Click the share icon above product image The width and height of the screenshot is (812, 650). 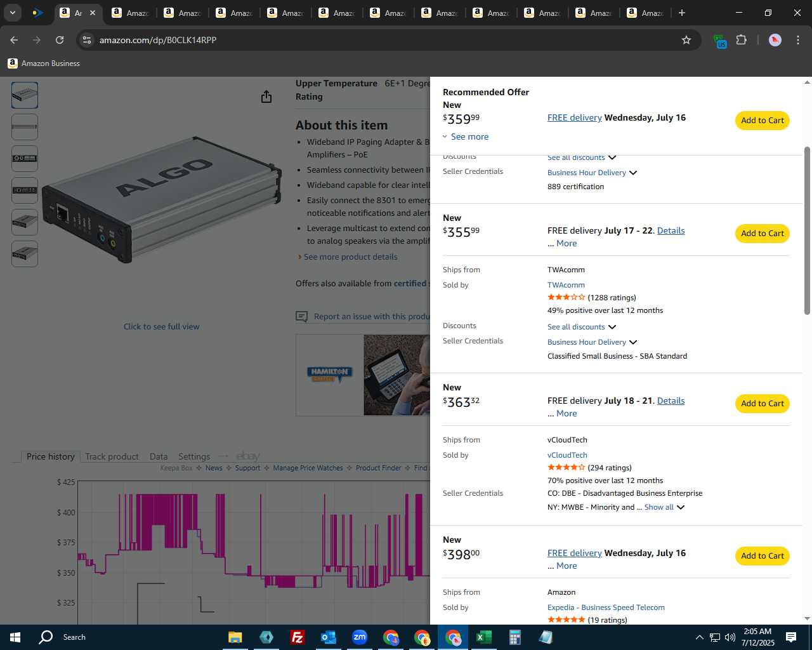point(266,96)
